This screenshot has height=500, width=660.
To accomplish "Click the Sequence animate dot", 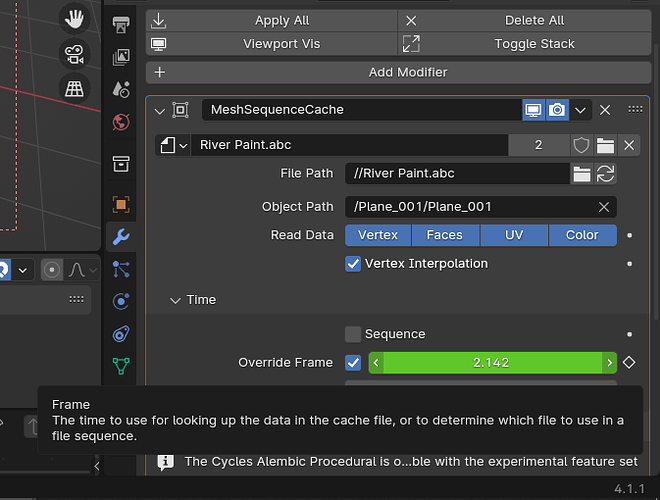I will [630, 334].
